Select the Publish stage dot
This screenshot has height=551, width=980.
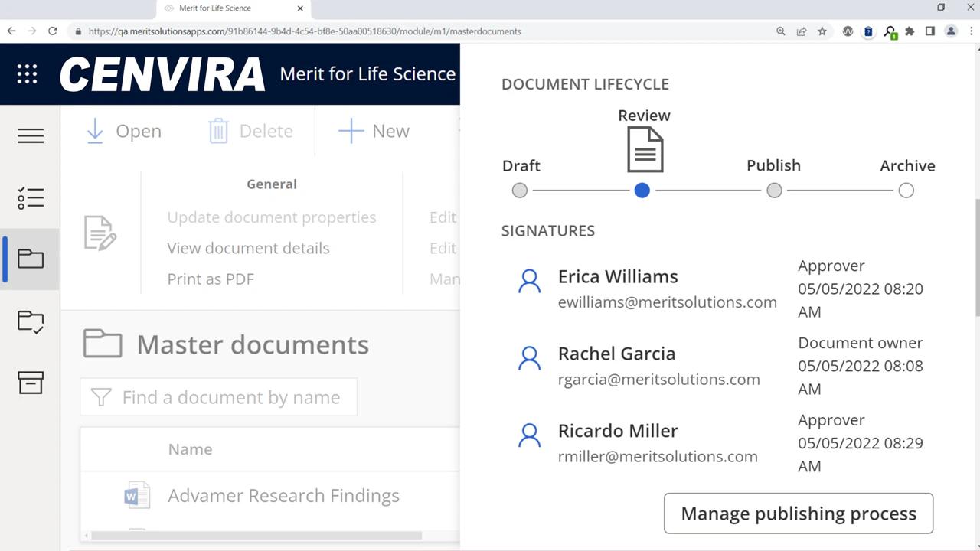(774, 191)
